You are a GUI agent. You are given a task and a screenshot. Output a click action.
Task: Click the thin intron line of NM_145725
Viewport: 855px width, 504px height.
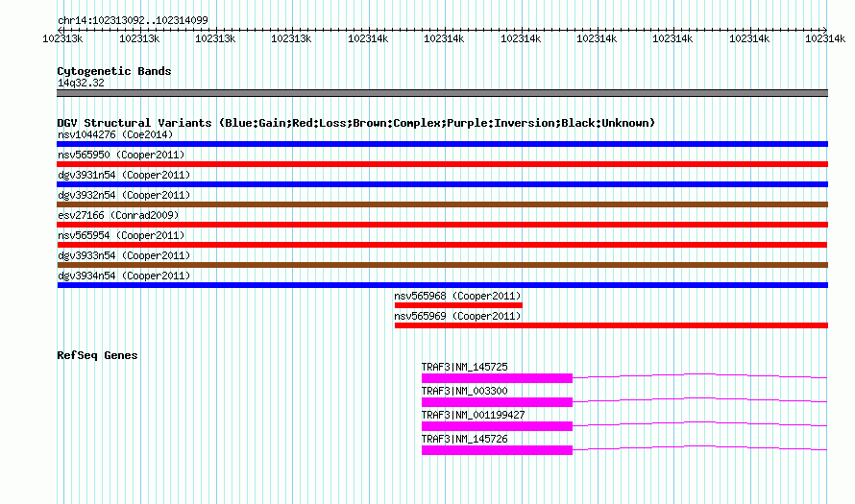pyautogui.click(x=700, y=373)
